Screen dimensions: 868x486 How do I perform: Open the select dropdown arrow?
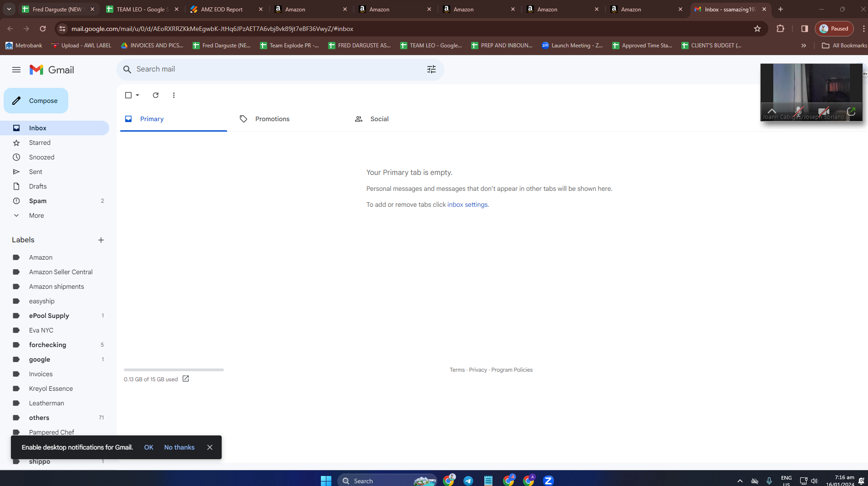coord(137,95)
